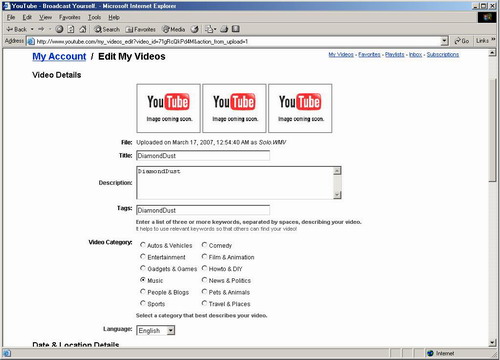Open the Mail toolbar dropdown arrow
The width and height of the screenshot is (500, 360).
215,29
